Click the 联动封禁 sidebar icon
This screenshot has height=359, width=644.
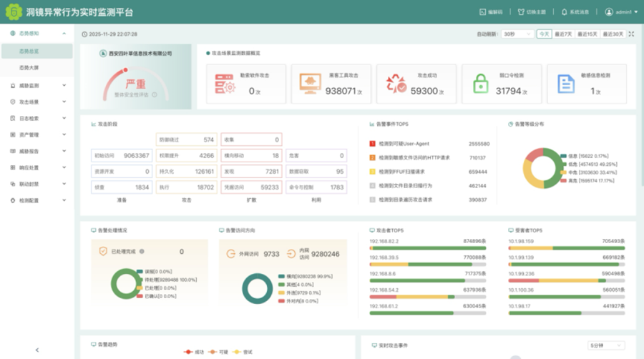[x=13, y=184]
